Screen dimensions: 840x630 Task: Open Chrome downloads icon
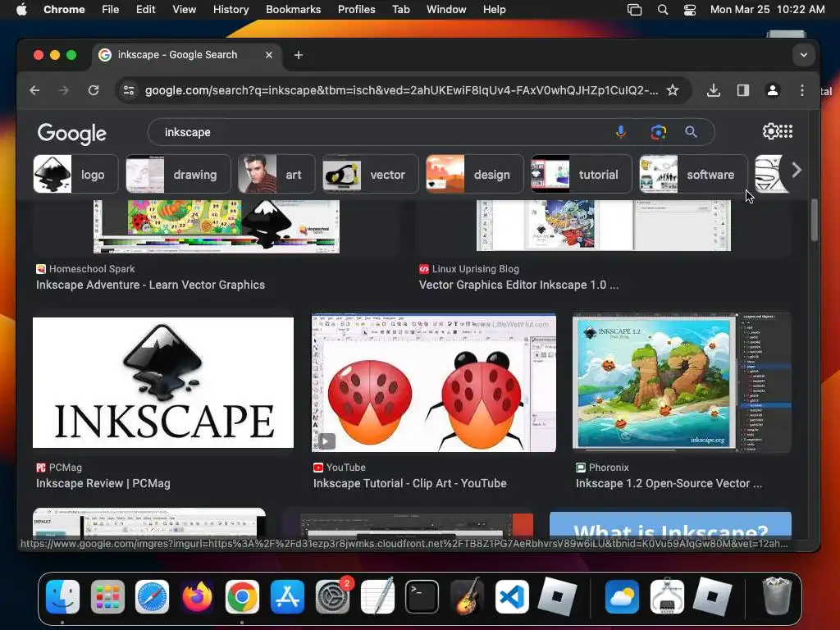[713, 90]
